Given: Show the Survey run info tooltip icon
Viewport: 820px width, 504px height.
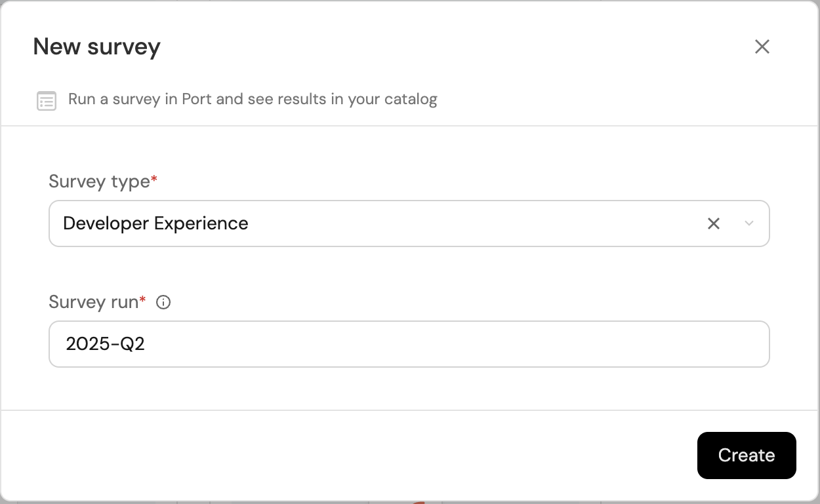Looking at the screenshot, I should pos(163,302).
